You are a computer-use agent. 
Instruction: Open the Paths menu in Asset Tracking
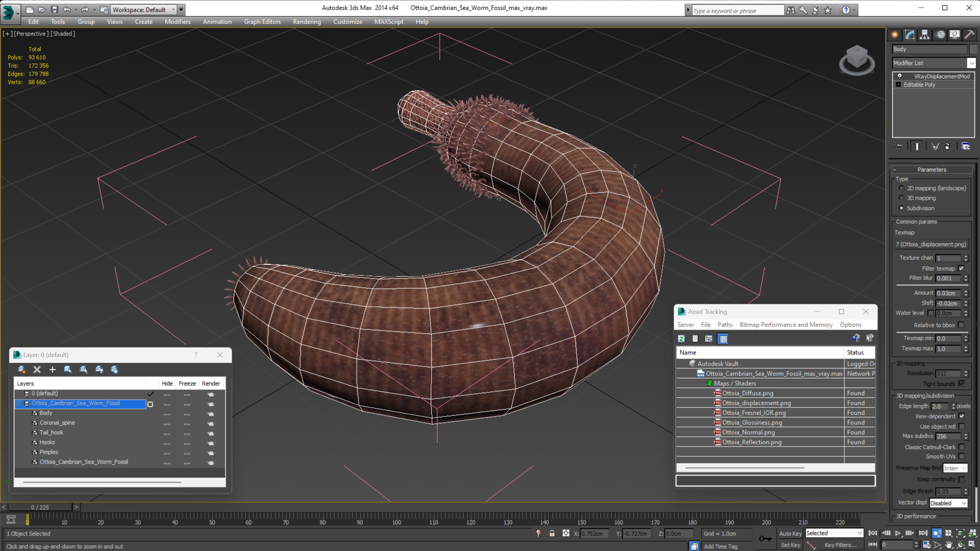[725, 324]
